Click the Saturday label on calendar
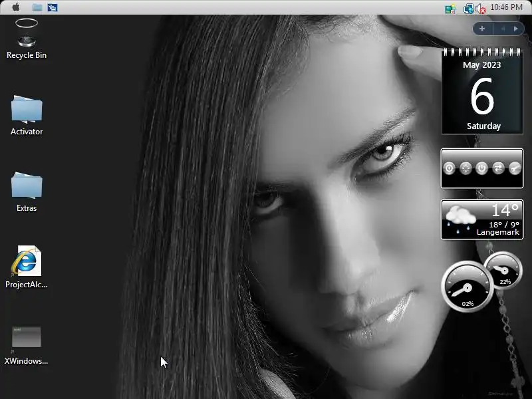This screenshot has width=532, height=399. coord(483,126)
